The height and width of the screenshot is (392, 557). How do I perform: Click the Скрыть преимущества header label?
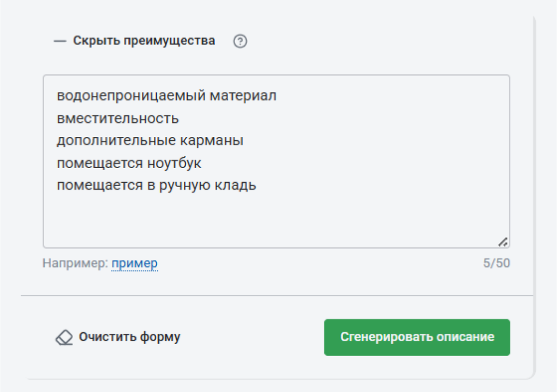pyautogui.click(x=144, y=40)
